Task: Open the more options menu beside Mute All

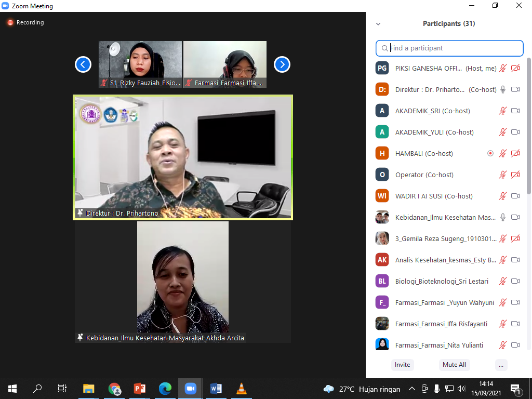Action: point(501,365)
